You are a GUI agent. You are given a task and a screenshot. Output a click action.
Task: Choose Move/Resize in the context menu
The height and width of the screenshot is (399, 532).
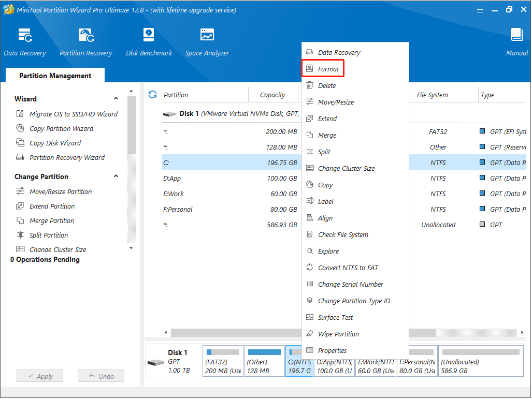[x=355, y=102]
